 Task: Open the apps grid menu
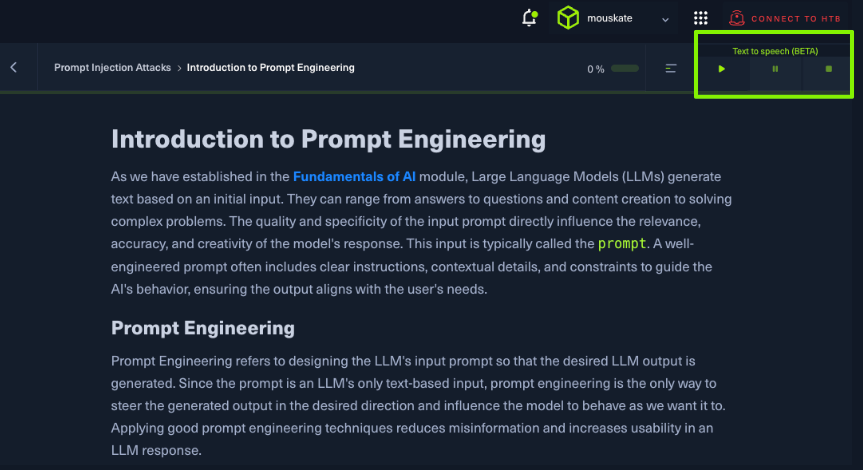point(701,18)
